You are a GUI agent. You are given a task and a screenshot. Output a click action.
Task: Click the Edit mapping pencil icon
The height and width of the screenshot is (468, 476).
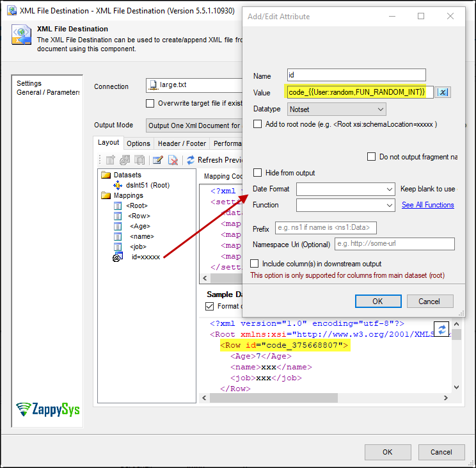click(158, 160)
